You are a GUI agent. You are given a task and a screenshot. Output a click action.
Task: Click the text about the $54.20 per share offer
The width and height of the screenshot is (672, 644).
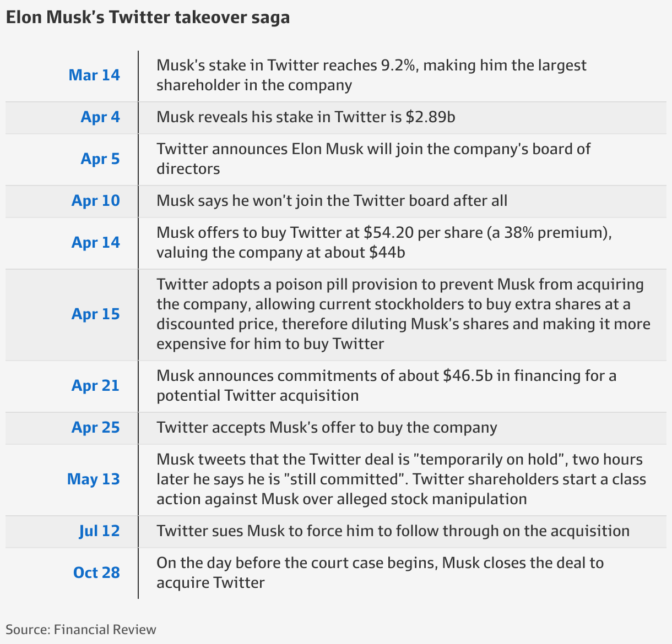pos(384,242)
